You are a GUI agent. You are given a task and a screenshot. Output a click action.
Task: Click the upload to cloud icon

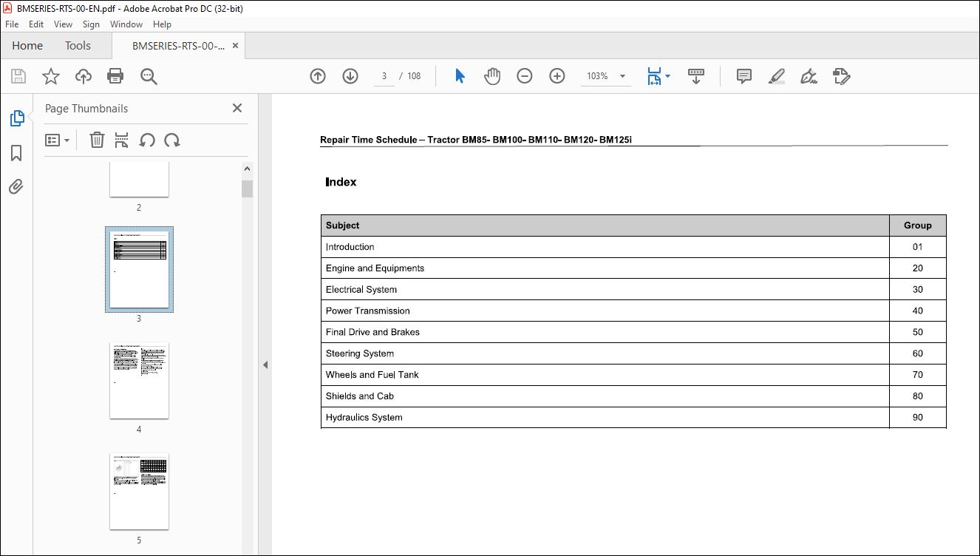coord(84,76)
